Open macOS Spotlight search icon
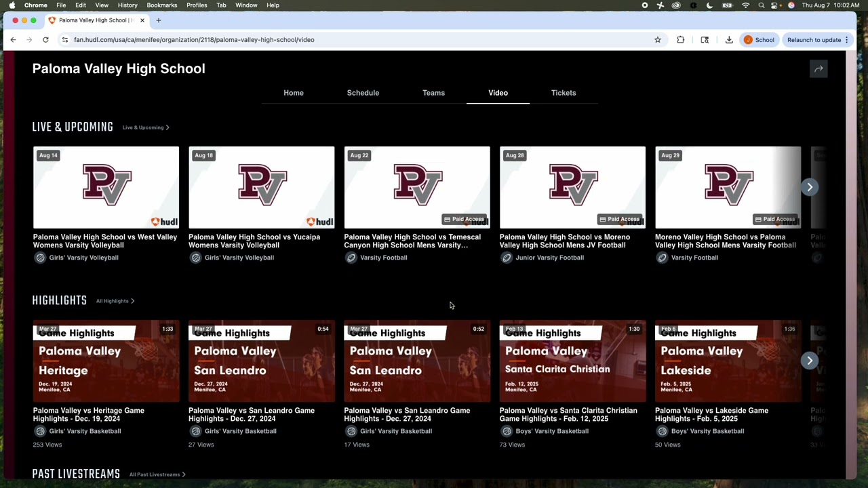The width and height of the screenshot is (868, 488). click(x=761, y=5)
